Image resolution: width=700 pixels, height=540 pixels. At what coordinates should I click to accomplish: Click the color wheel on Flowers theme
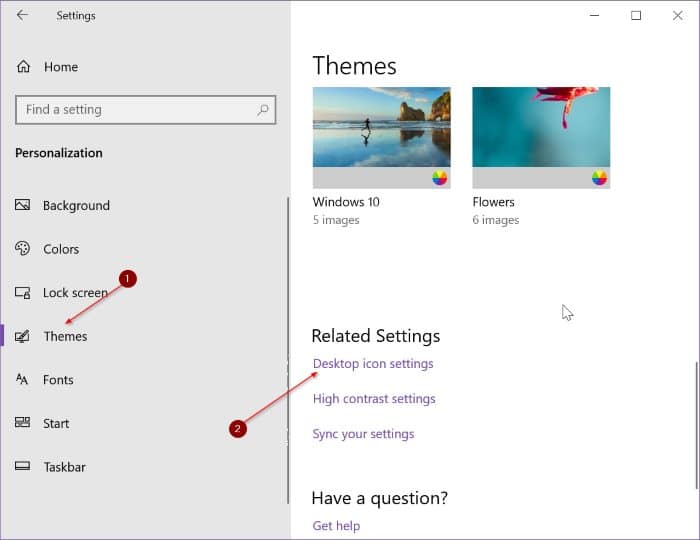pyautogui.click(x=599, y=178)
